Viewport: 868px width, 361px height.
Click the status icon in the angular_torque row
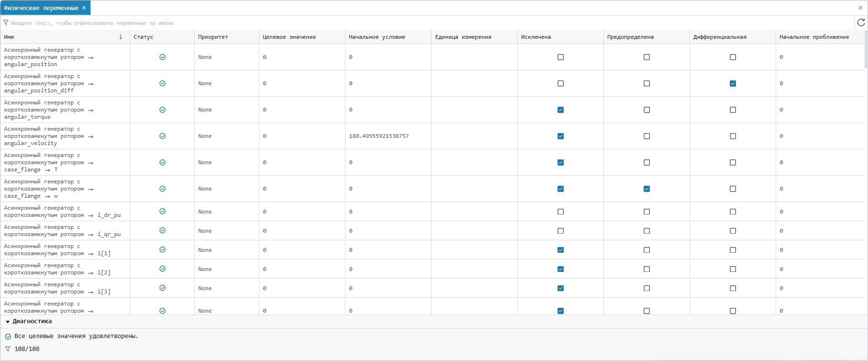163,110
